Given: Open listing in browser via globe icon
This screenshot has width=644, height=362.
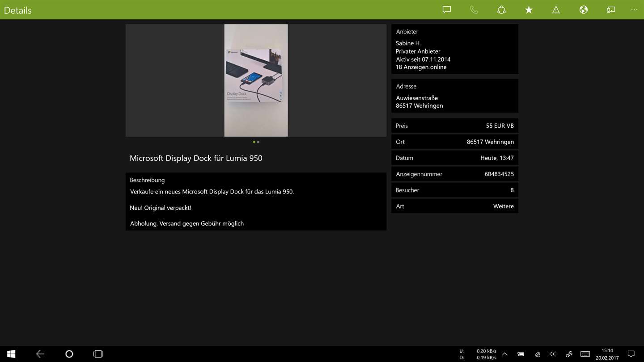Looking at the screenshot, I should point(583,10).
